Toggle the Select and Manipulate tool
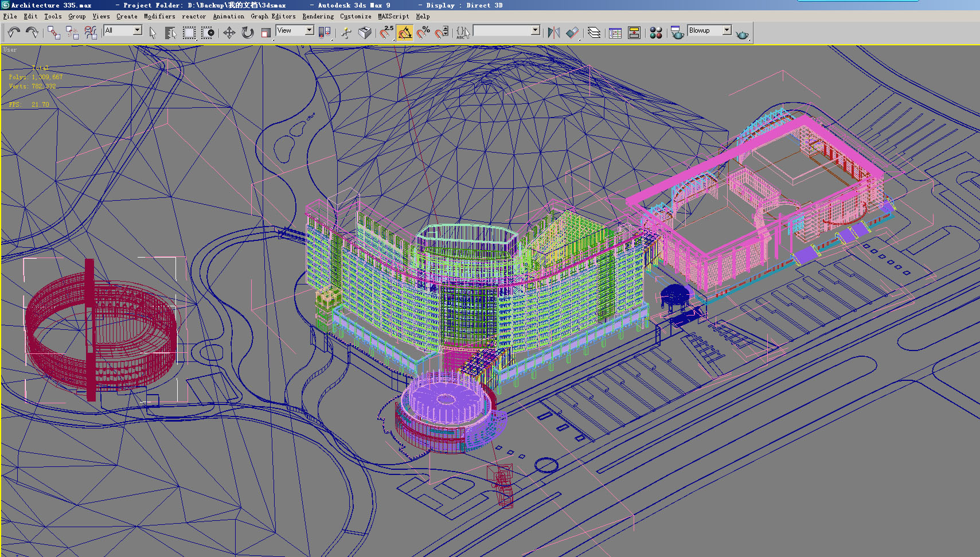The width and height of the screenshot is (980, 557). [346, 33]
